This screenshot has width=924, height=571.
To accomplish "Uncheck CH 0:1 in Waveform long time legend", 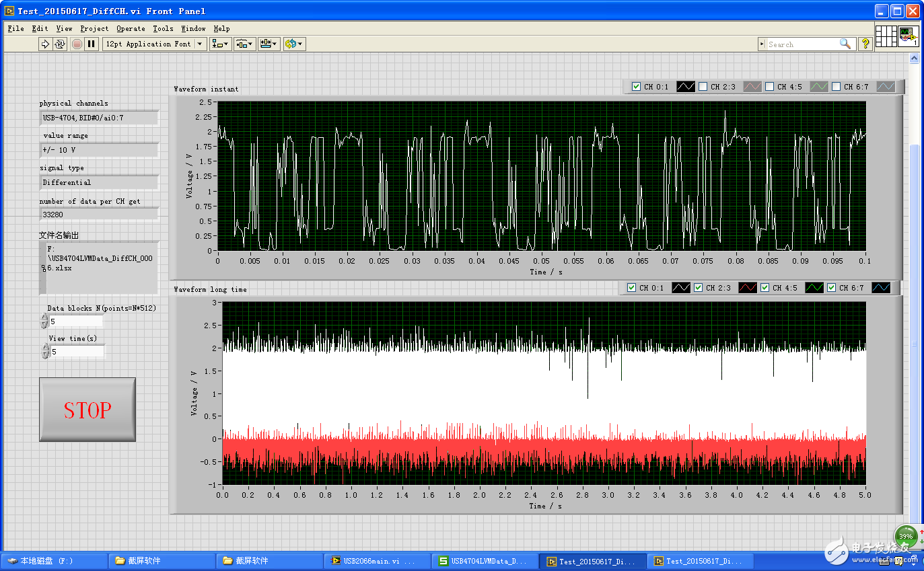I will pyautogui.click(x=631, y=288).
